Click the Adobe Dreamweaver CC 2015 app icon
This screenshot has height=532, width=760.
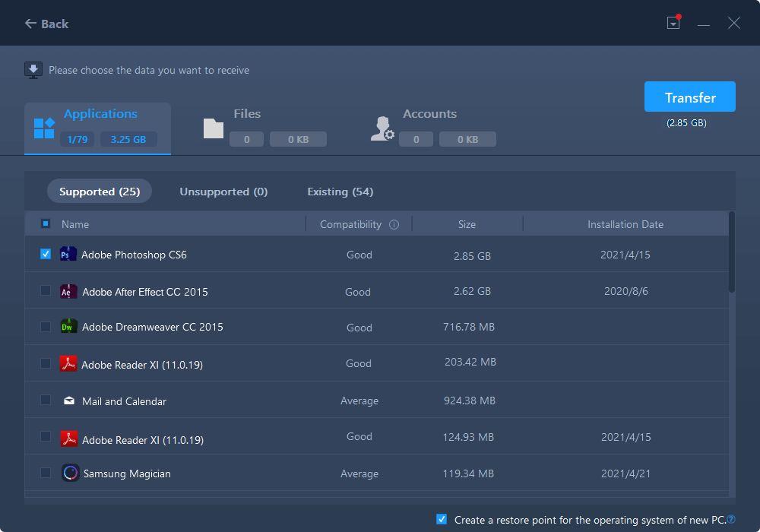[68, 326]
